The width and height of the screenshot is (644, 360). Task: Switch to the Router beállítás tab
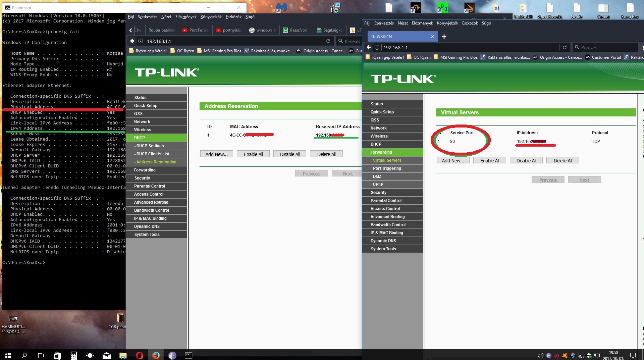[x=162, y=30]
